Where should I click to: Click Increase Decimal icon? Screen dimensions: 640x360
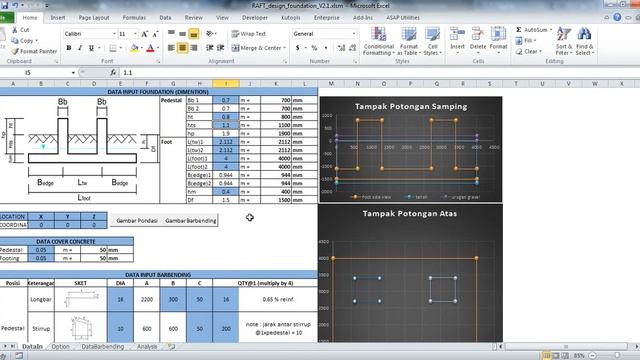pos(341,48)
